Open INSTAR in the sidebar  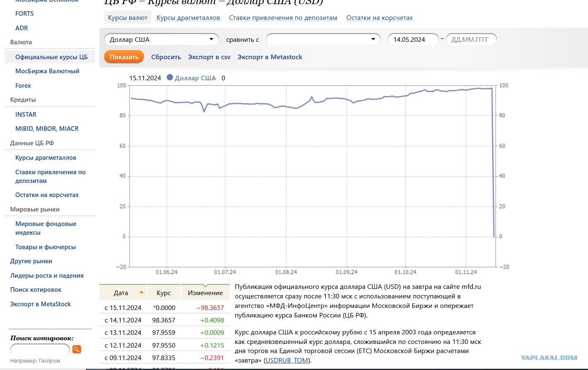pos(26,115)
